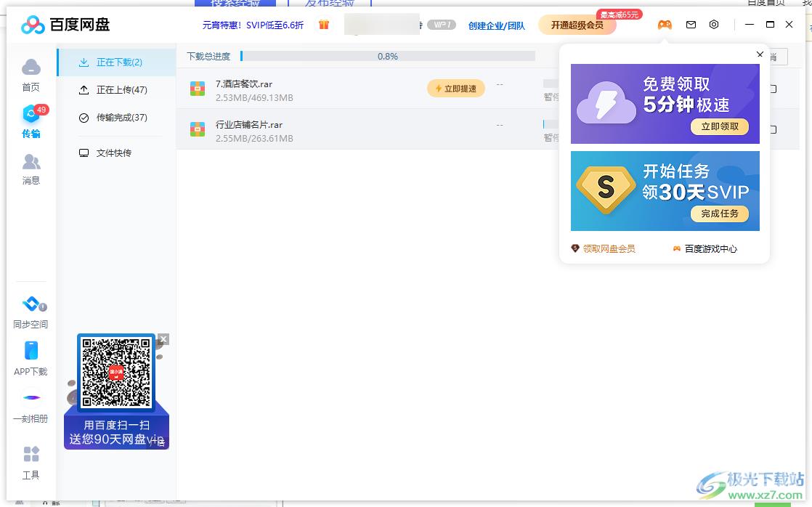Open APP下载 download page
812x507 pixels.
tap(31, 359)
